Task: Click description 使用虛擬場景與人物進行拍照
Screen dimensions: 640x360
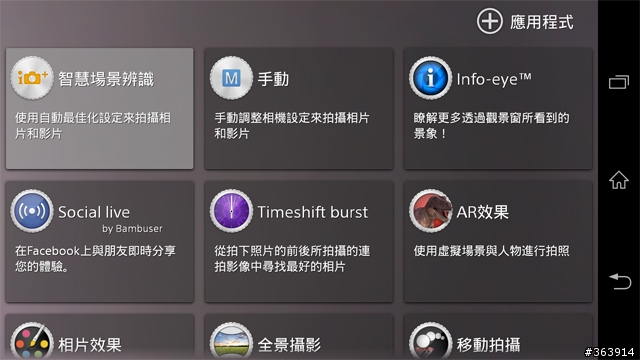Action: click(x=491, y=251)
